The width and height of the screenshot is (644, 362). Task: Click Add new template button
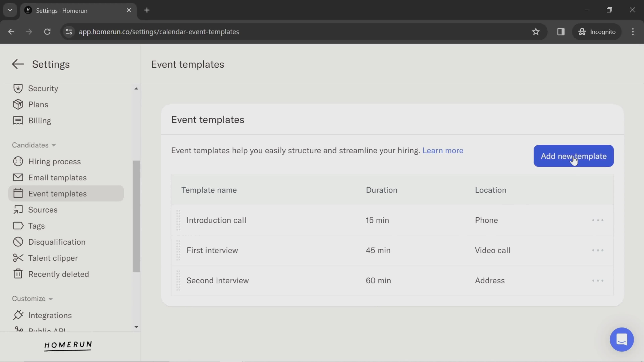[x=574, y=156]
